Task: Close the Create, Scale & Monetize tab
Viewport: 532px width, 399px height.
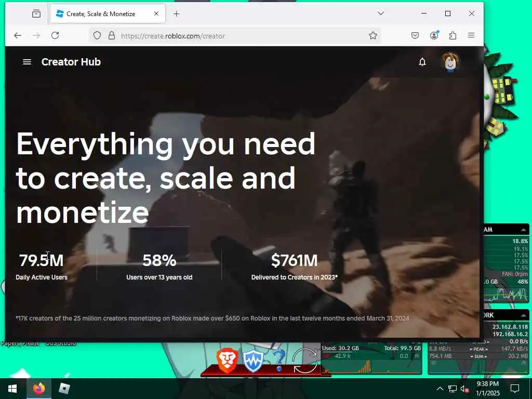Action: tap(156, 14)
